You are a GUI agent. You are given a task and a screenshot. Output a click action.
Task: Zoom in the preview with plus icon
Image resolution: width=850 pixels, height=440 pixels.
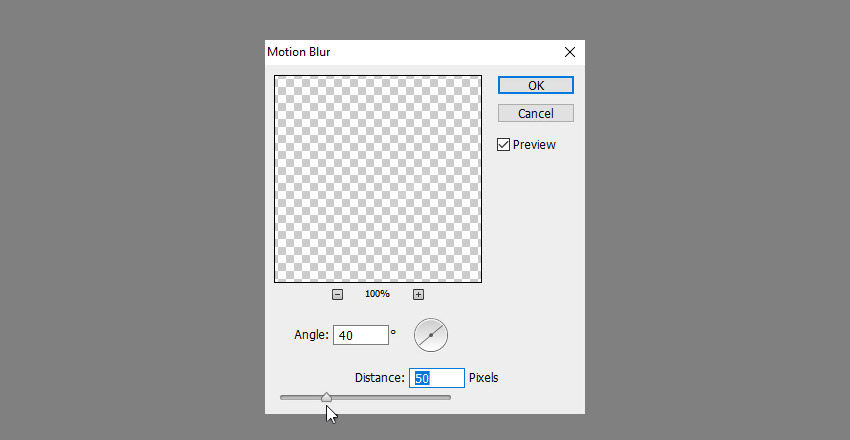(418, 294)
